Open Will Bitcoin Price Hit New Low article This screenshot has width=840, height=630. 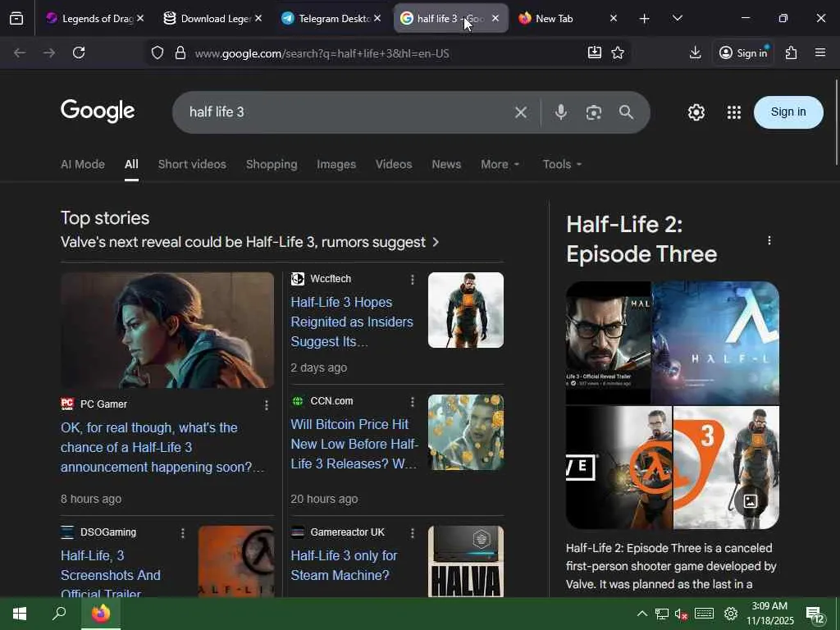pyautogui.click(x=354, y=444)
